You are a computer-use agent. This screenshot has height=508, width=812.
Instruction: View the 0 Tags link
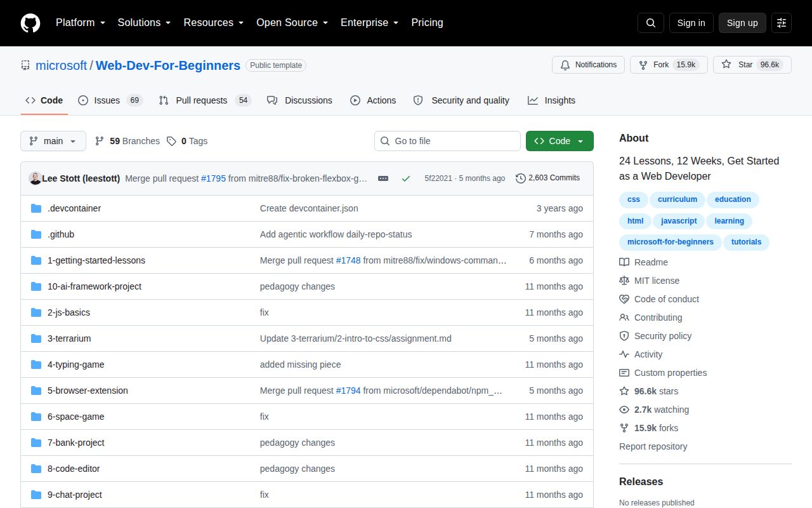187,141
